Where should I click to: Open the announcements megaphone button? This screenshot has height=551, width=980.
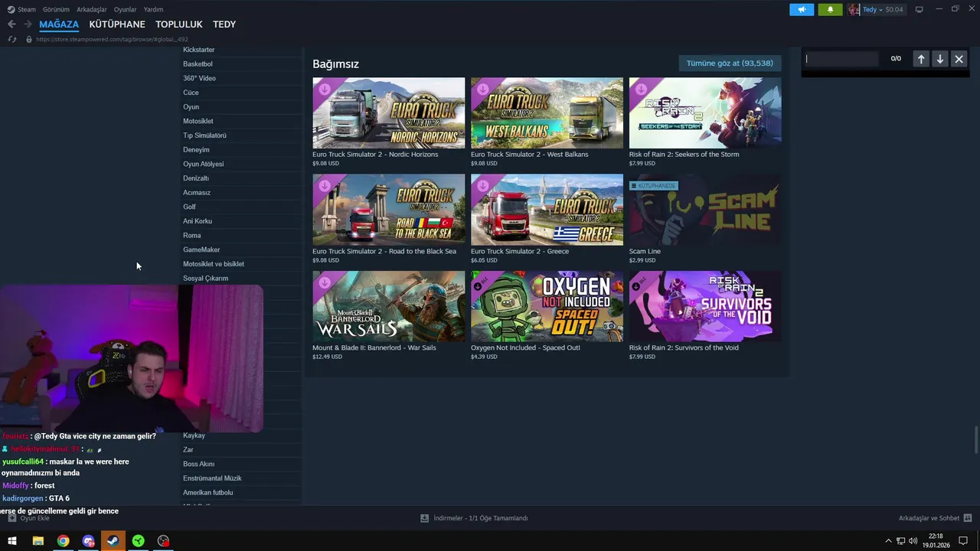[x=802, y=10]
